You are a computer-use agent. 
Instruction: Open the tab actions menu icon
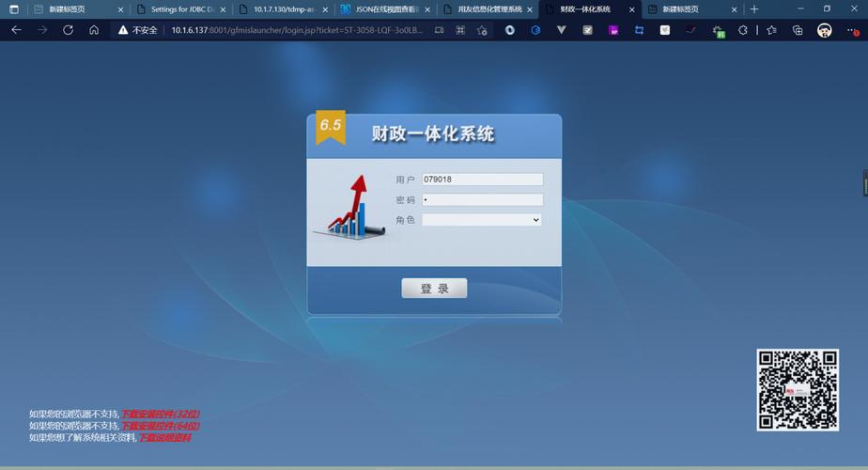click(x=14, y=9)
